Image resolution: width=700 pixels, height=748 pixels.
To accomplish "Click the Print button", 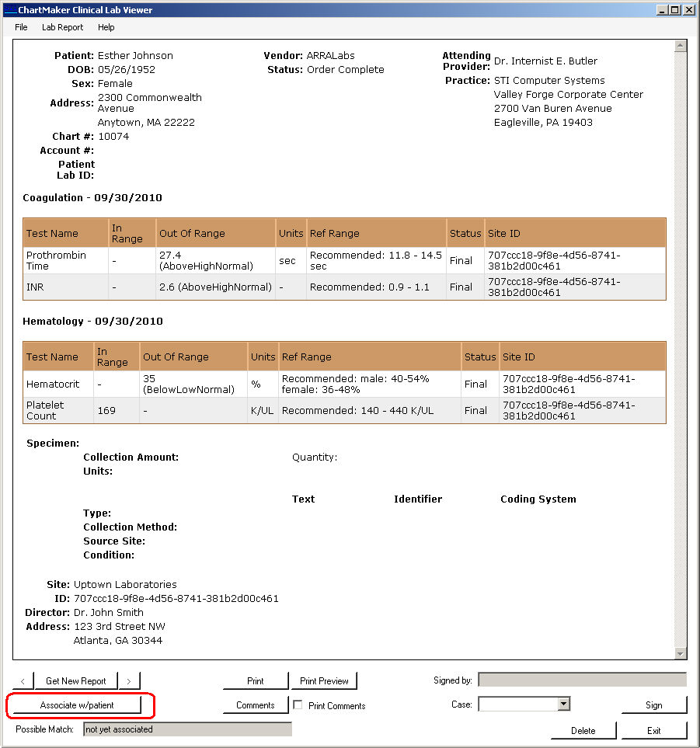I will click(x=256, y=680).
